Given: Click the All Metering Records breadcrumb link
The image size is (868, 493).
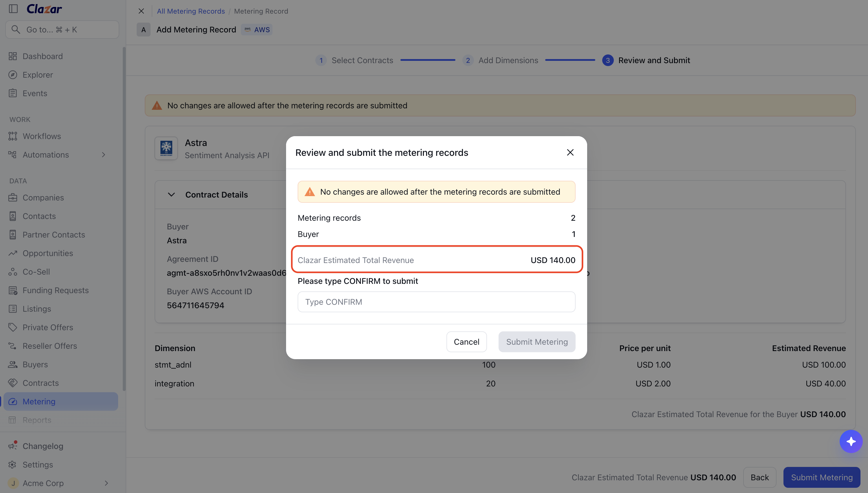Looking at the screenshot, I should click(191, 11).
